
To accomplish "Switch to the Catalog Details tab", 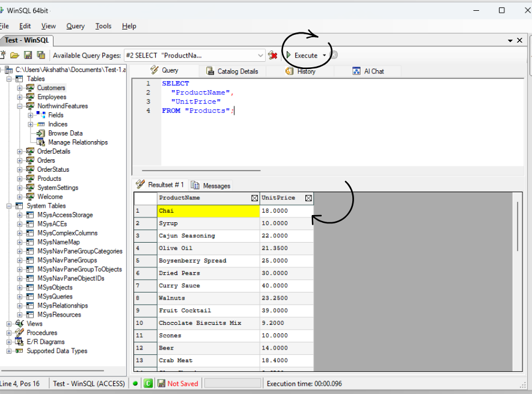I will coord(232,71).
